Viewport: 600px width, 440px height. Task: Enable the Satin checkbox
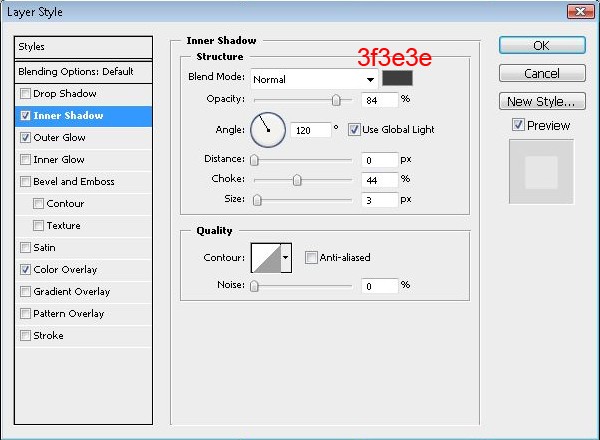(25, 248)
